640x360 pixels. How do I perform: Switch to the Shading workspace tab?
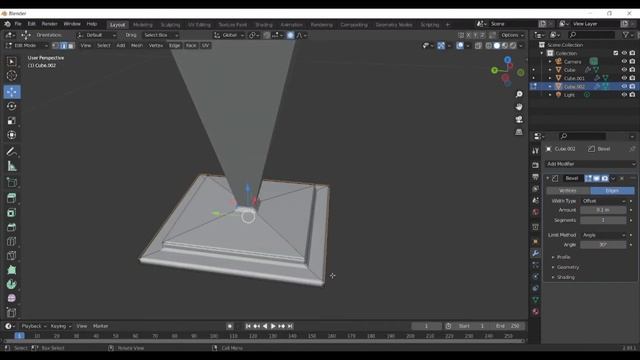tap(264, 25)
